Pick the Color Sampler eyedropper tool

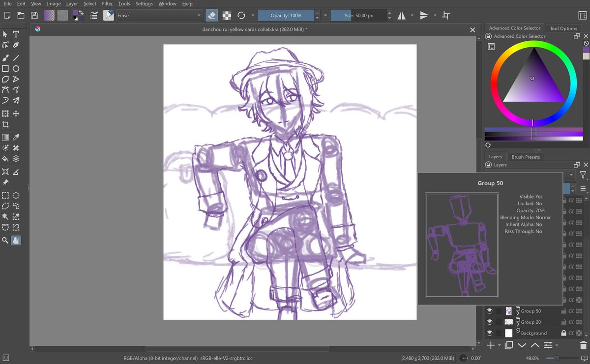pos(16,138)
